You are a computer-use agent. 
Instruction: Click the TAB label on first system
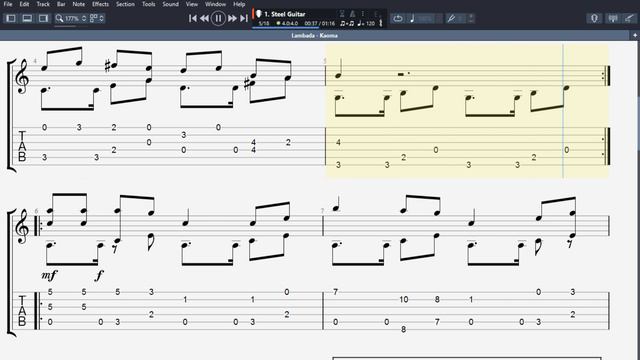[x=22, y=146]
